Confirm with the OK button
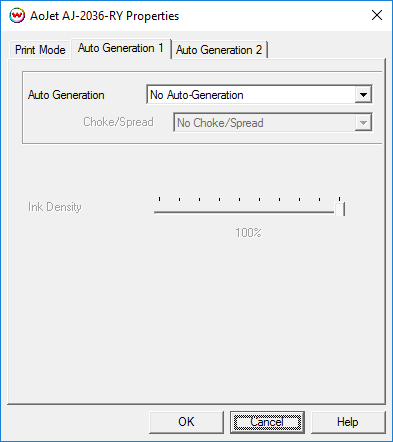The width and height of the screenshot is (393, 442). (x=186, y=422)
